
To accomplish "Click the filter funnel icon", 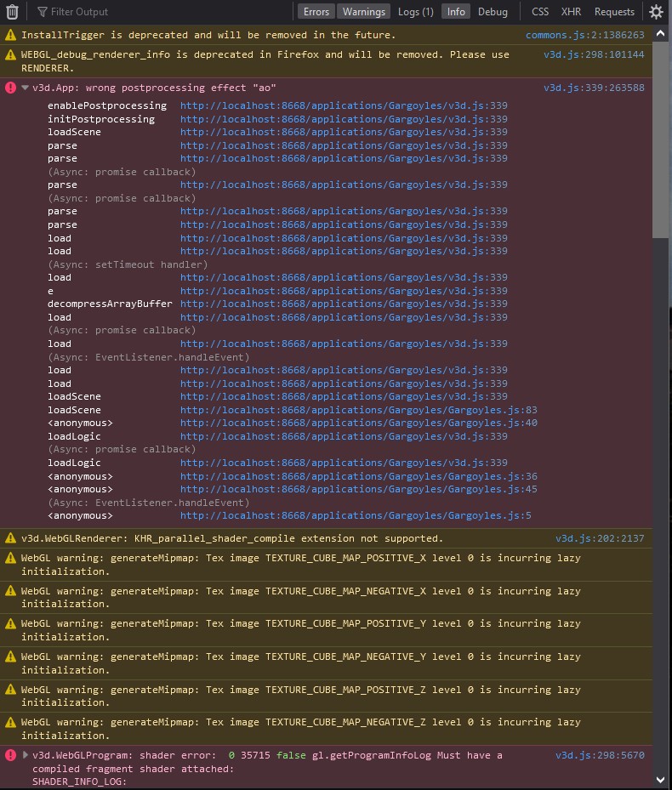I will click(x=43, y=12).
